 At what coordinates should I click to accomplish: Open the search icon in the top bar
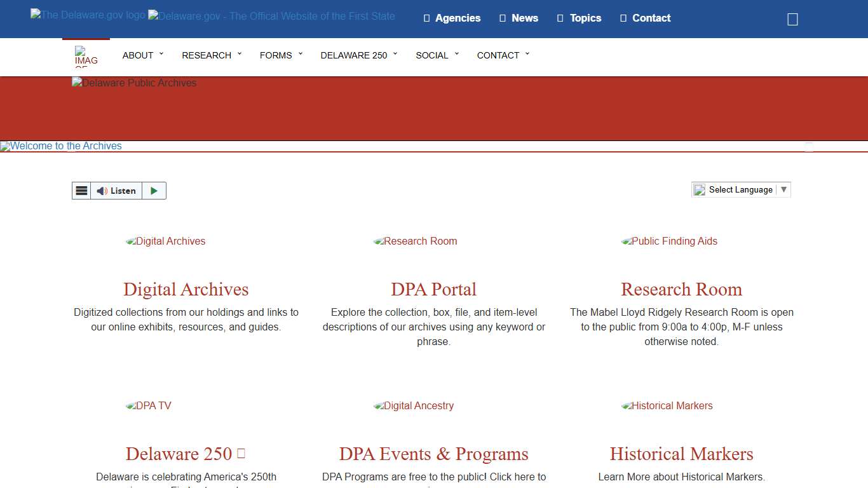coord(792,18)
